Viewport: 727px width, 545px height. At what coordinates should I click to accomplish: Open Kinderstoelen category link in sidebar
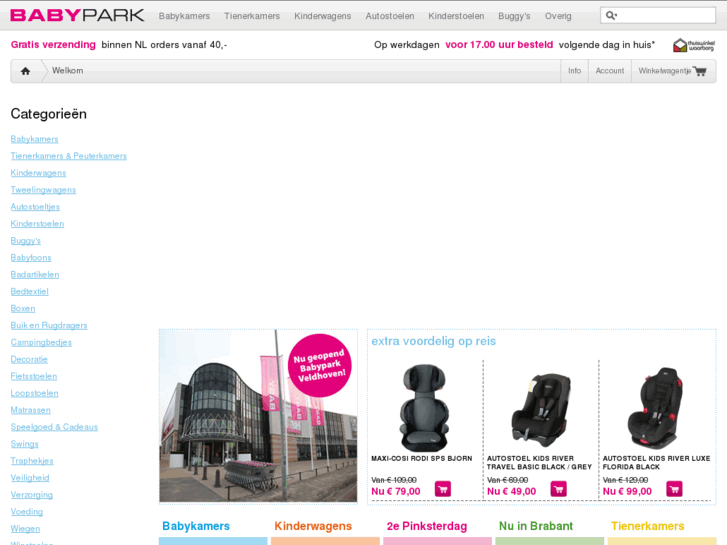(37, 224)
